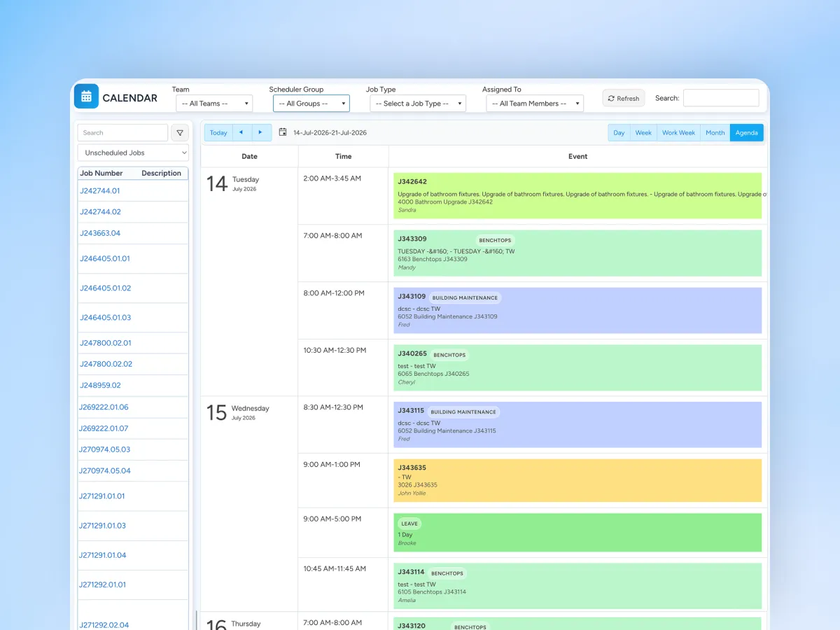
Task: Switch to Month view
Action: coord(715,132)
